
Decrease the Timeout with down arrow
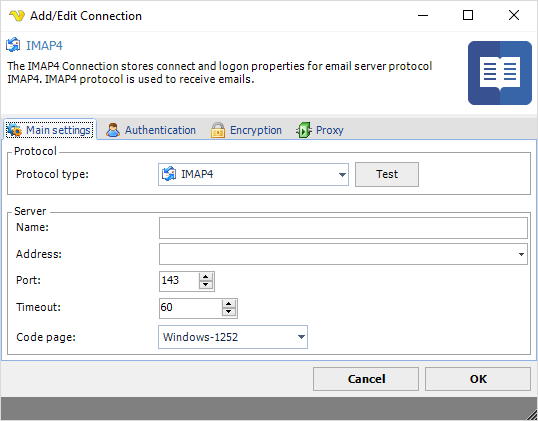pos(229,312)
